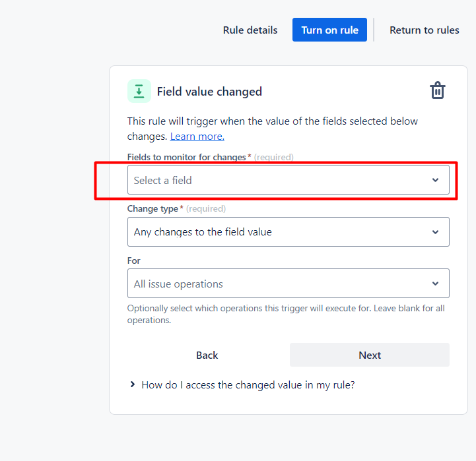The width and height of the screenshot is (476, 461).
Task: Open Rule details
Action: point(250,30)
